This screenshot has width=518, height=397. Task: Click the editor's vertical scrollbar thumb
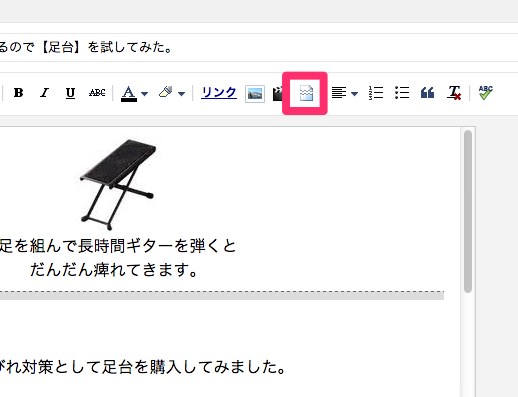point(468,212)
